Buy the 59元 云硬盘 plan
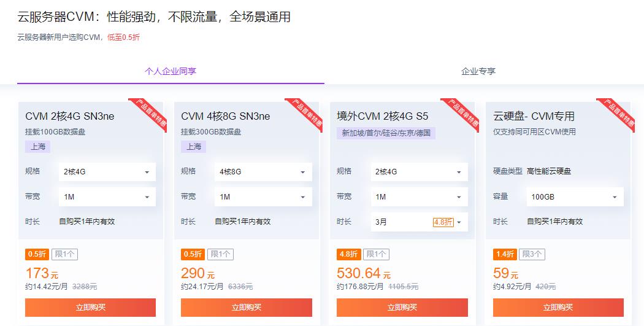644x326 pixels. 558,308
